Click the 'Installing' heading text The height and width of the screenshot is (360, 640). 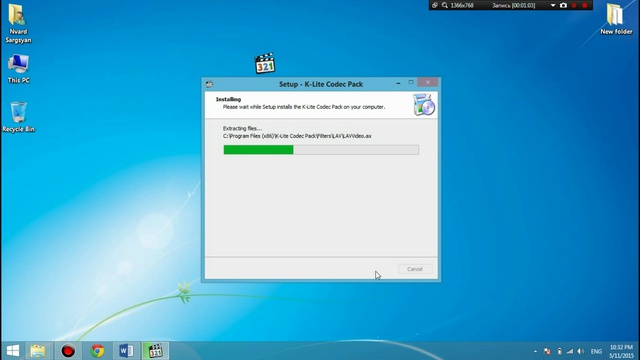tap(228, 99)
